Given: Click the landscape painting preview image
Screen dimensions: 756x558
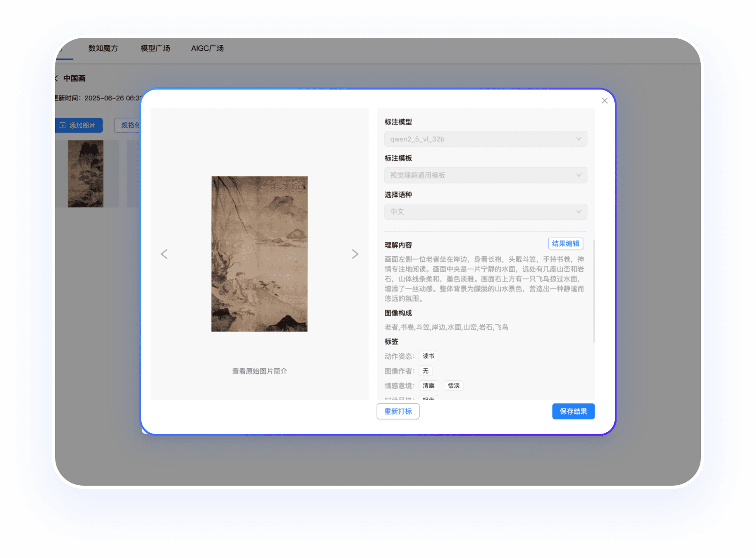Looking at the screenshot, I should (x=260, y=254).
